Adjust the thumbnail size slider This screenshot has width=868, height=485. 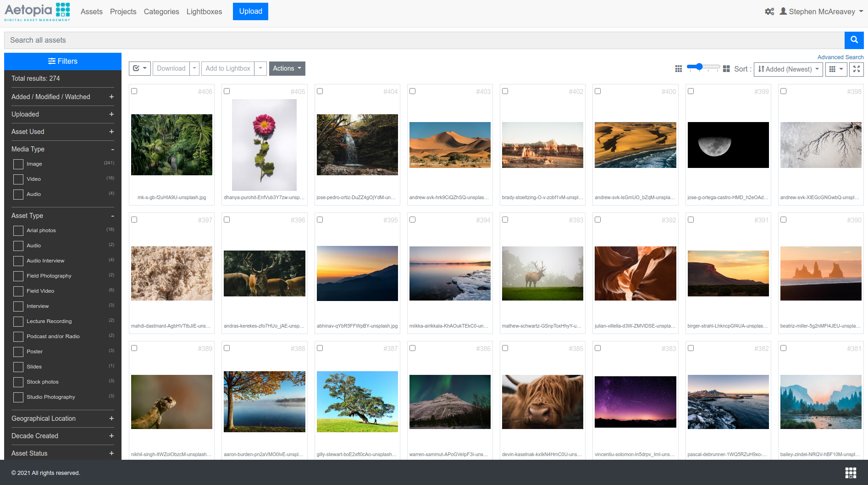point(698,67)
